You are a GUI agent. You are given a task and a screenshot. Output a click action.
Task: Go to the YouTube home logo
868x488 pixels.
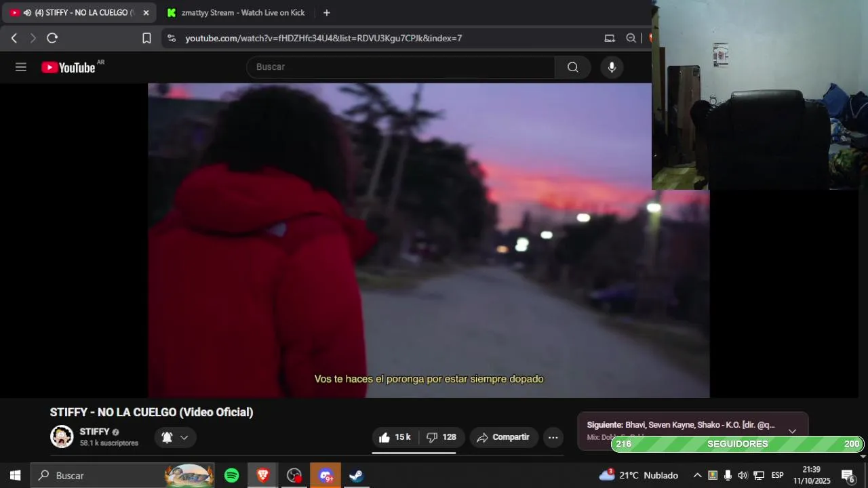(68, 67)
